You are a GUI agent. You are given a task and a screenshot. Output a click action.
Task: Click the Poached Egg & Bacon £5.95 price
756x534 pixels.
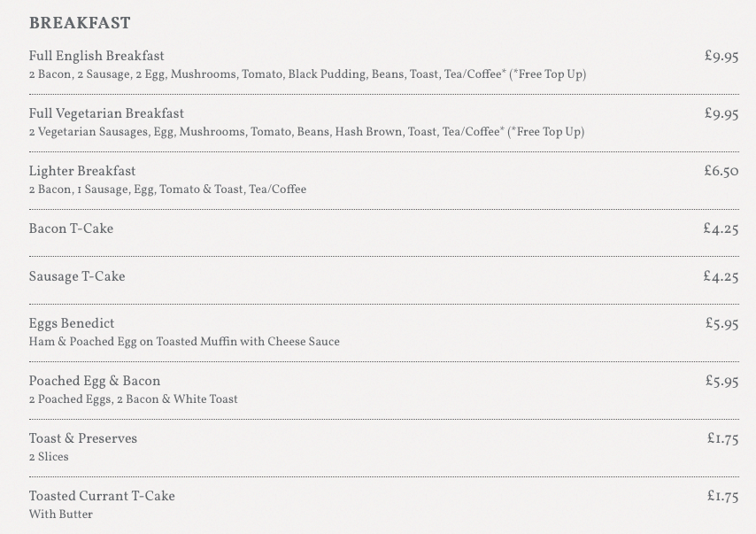click(721, 381)
